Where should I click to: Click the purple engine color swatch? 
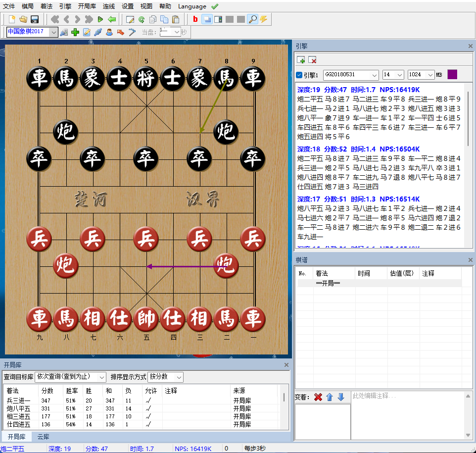pyautogui.click(x=452, y=75)
